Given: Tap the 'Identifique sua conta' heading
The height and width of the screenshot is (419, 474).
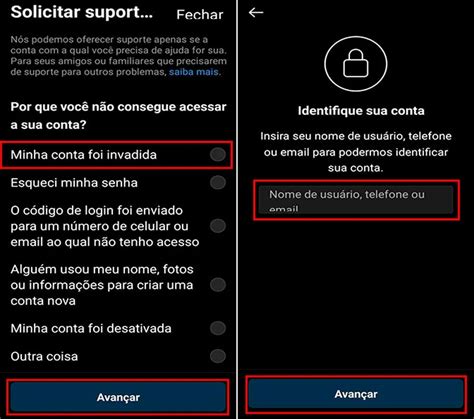Looking at the screenshot, I should coord(361,111).
